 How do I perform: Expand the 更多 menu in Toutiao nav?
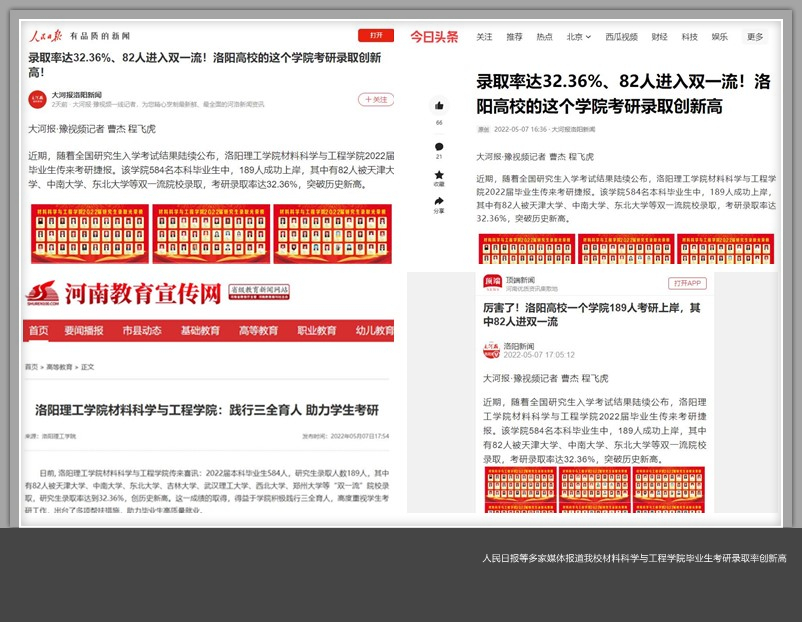(754, 37)
